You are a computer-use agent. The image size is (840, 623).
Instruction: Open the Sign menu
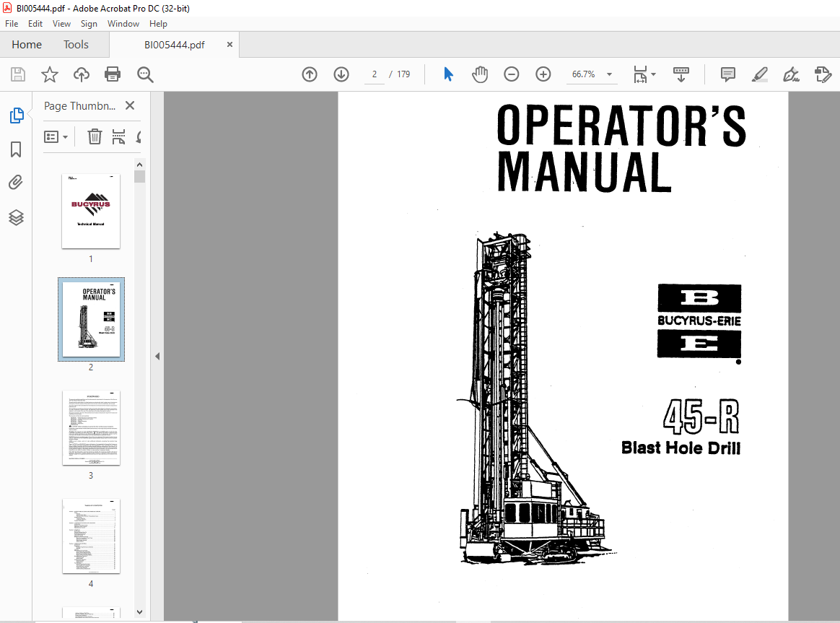(89, 24)
